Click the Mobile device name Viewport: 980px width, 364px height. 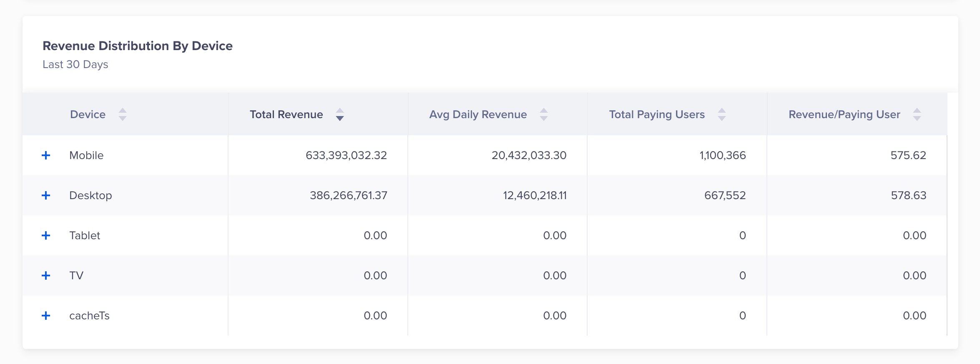(x=86, y=155)
